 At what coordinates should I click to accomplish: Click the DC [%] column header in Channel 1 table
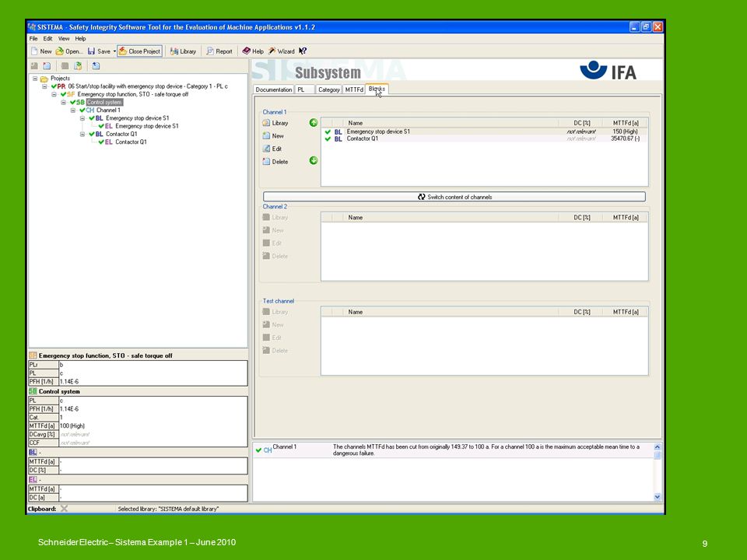pyautogui.click(x=582, y=123)
